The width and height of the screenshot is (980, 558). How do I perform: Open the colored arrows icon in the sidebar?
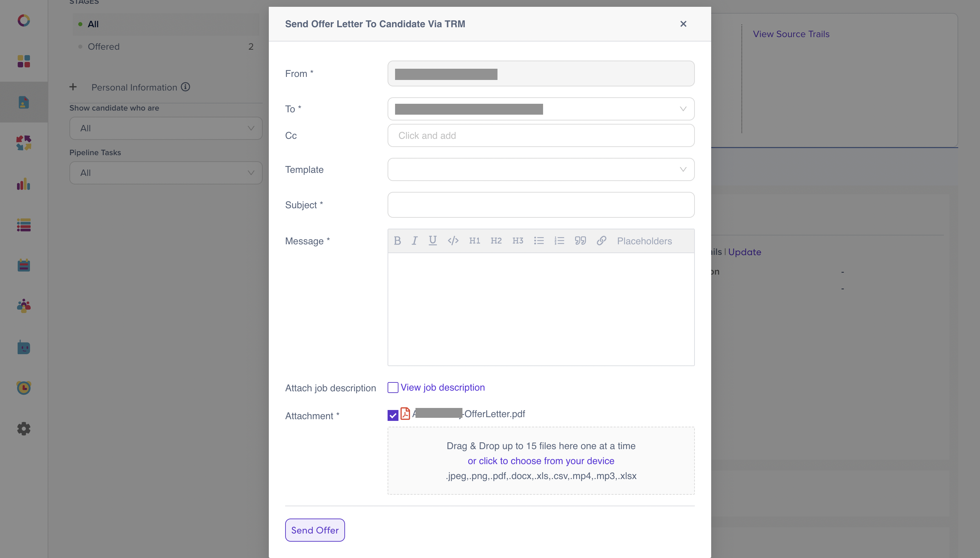pos(24,143)
